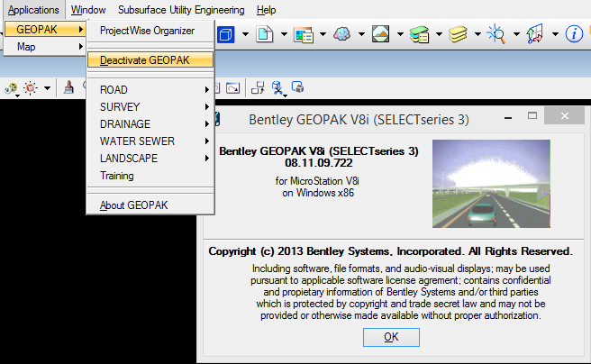This screenshot has height=364, width=591.
Task: Open About GEOPAK
Action: tap(150, 205)
